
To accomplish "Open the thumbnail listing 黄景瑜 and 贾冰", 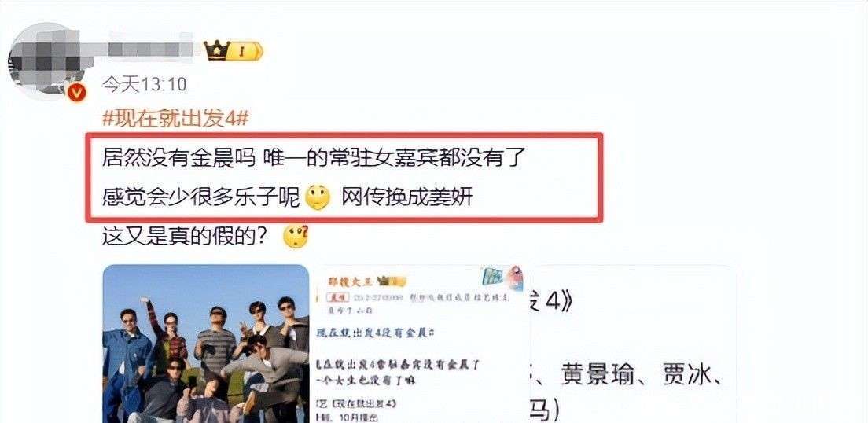I will point(634,344).
